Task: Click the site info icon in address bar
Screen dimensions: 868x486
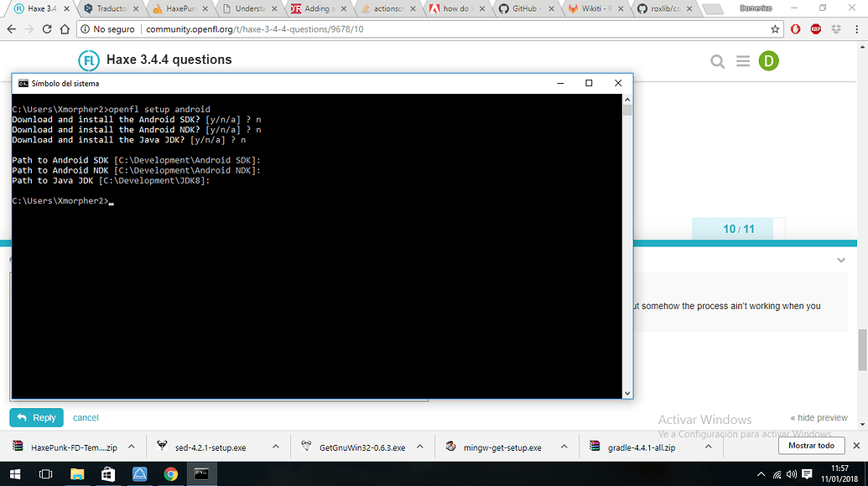Action: click(x=85, y=29)
